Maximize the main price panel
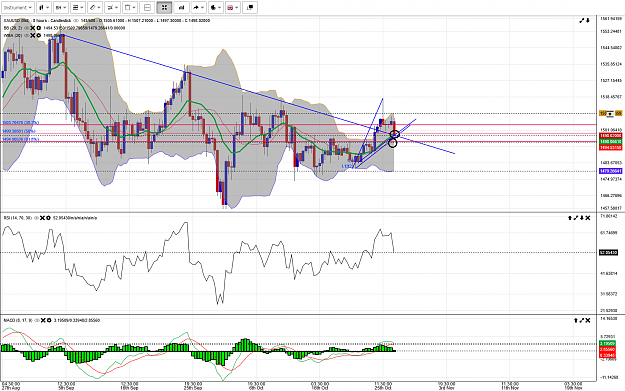Image resolution: width=625 pixels, height=391 pixels. click(x=582, y=20)
